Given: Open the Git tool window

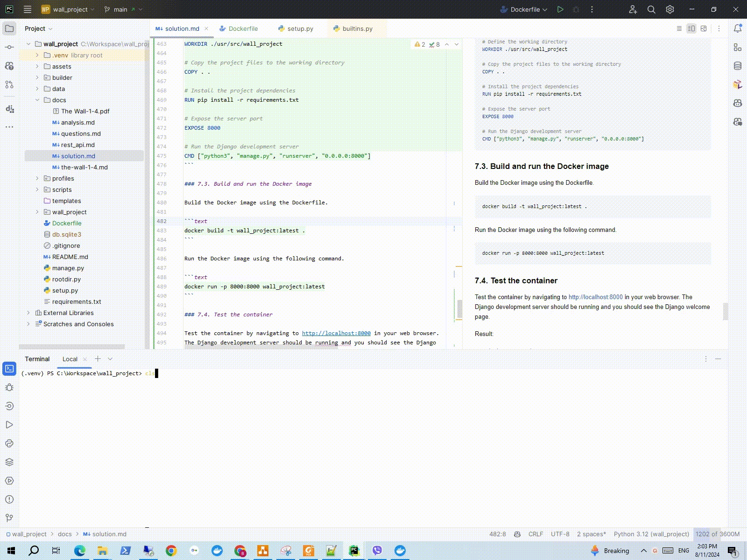Looking at the screenshot, I should [x=9, y=518].
